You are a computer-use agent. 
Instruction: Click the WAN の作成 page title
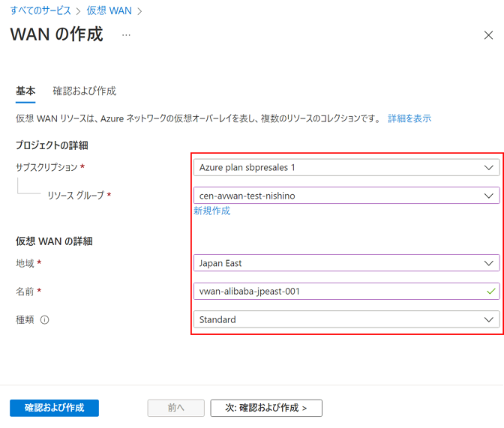pyautogui.click(x=56, y=34)
